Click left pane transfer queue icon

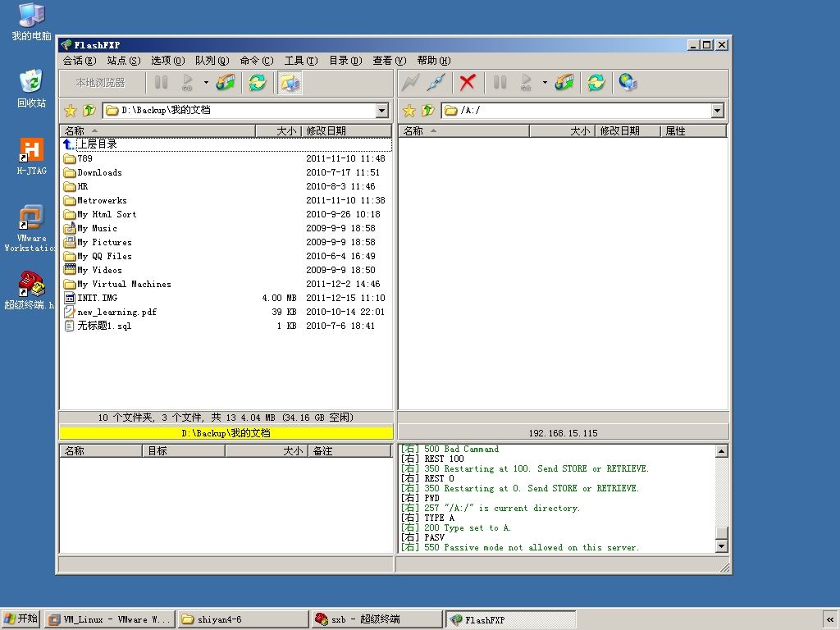point(226,83)
